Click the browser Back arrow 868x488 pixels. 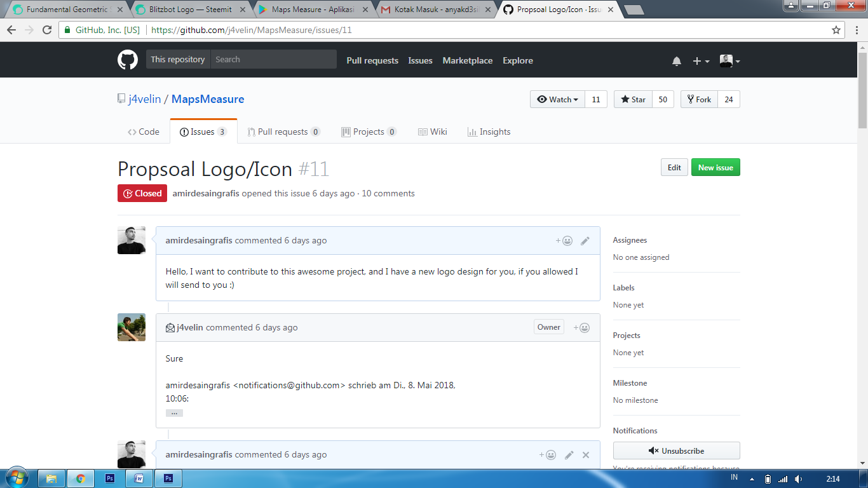point(12,30)
